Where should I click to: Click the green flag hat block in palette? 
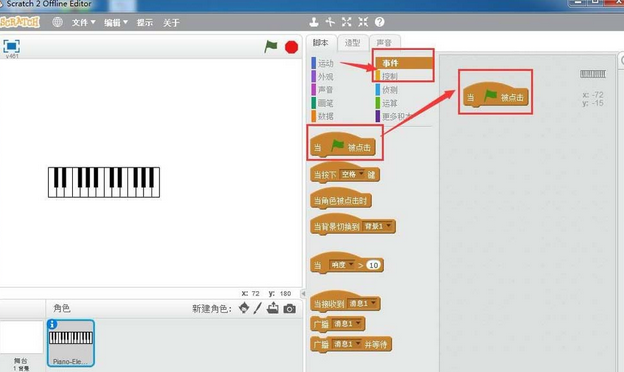click(x=343, y=145)
